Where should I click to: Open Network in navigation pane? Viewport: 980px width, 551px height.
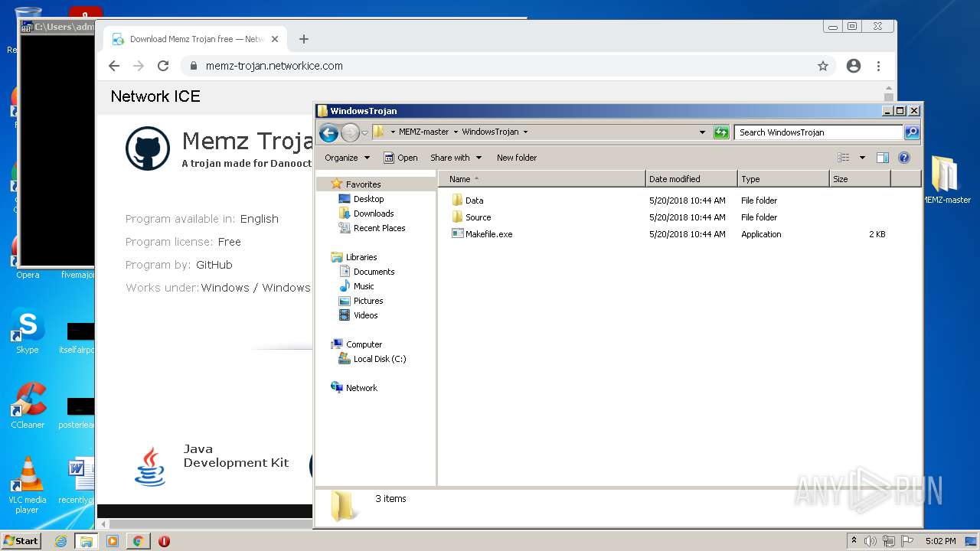(x=361, y=388)
